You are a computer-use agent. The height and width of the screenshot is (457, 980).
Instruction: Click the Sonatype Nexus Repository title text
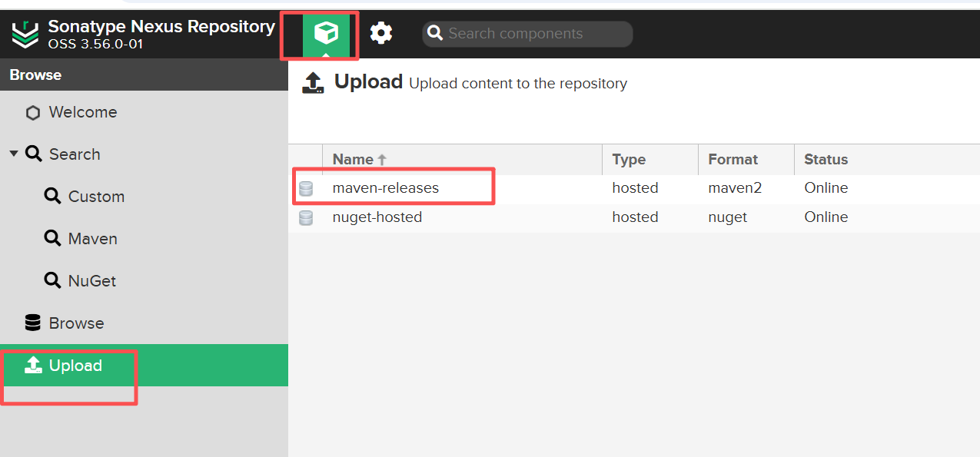pyautogui.click(x=161, y=26)
